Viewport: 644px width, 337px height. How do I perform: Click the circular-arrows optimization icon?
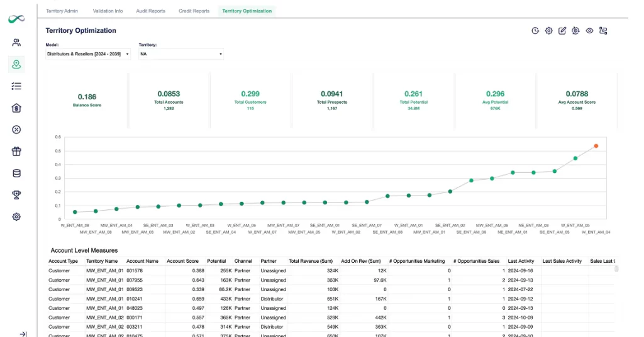(575, 31)
